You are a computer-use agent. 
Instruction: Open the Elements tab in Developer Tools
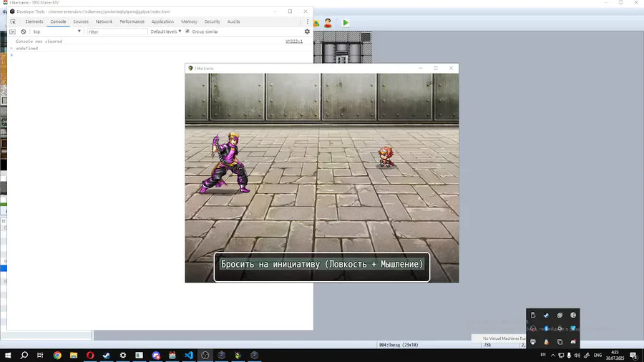[34, 21]
